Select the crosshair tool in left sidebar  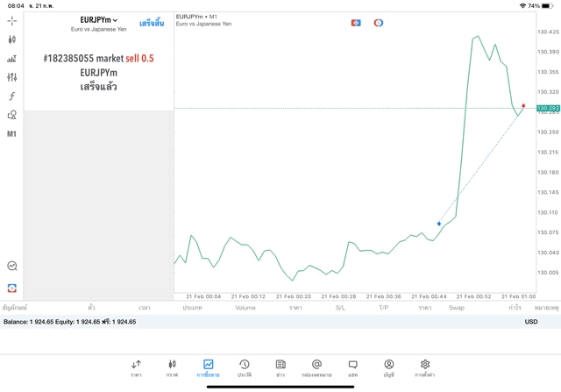(x=11, y=20)
